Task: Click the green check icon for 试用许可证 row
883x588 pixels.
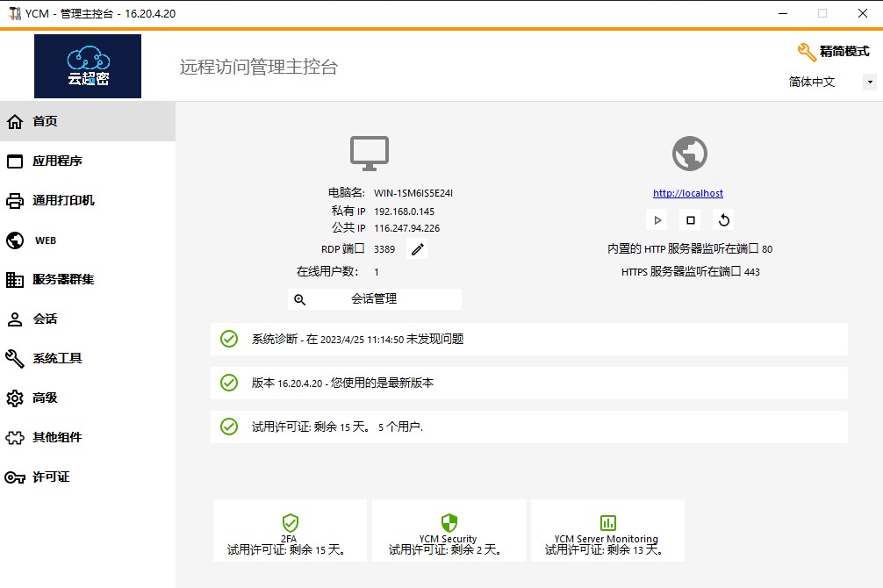Action: pyautogui.click(x=228, y=427)
